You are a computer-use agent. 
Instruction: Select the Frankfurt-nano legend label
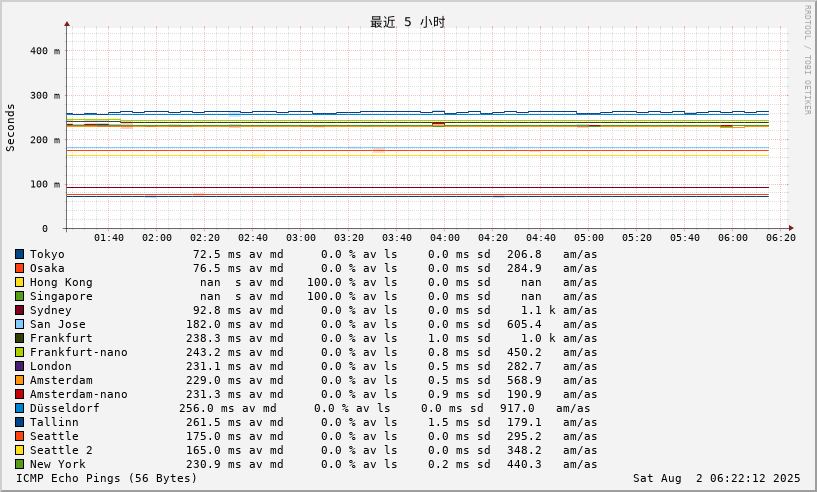[x=79, y=352]
